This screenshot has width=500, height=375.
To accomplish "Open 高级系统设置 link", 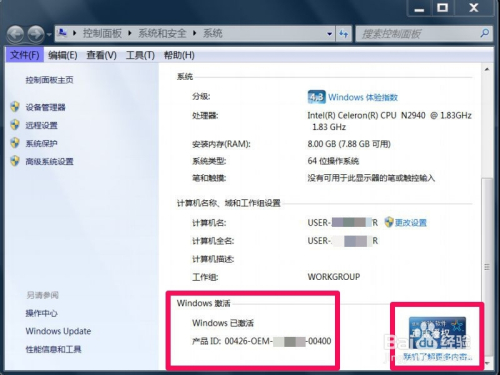I will 49,162.
